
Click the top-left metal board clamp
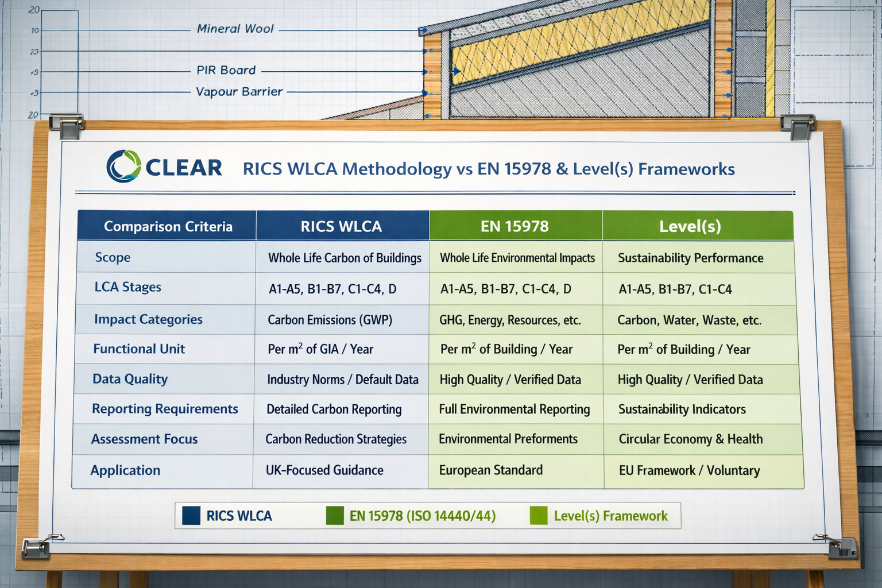click(x=67, y=123)
